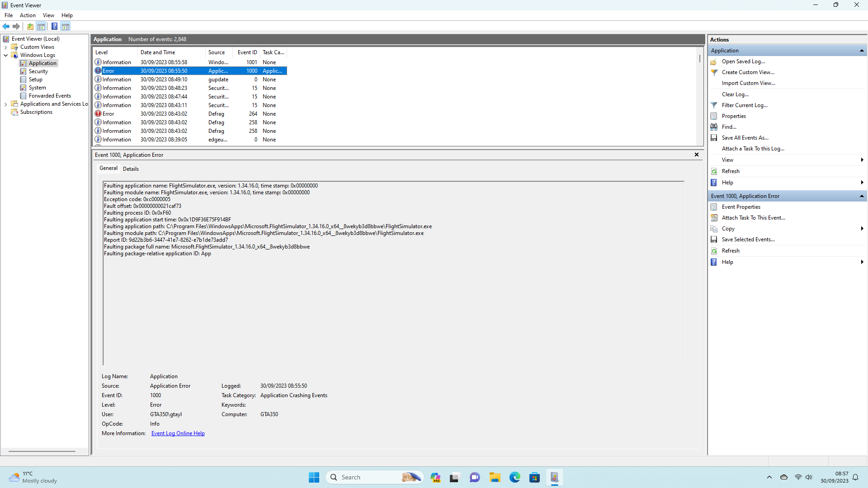Viewport: 868px width, 488px height.
Task: Switch to the Details tab
Action: [131, 169]
